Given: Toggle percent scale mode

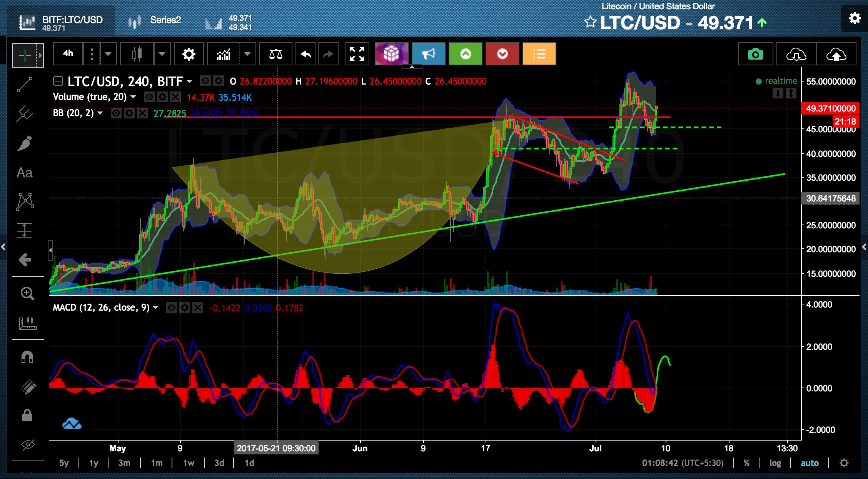Looking at the screenshot, I should click(x=746, y=463).
